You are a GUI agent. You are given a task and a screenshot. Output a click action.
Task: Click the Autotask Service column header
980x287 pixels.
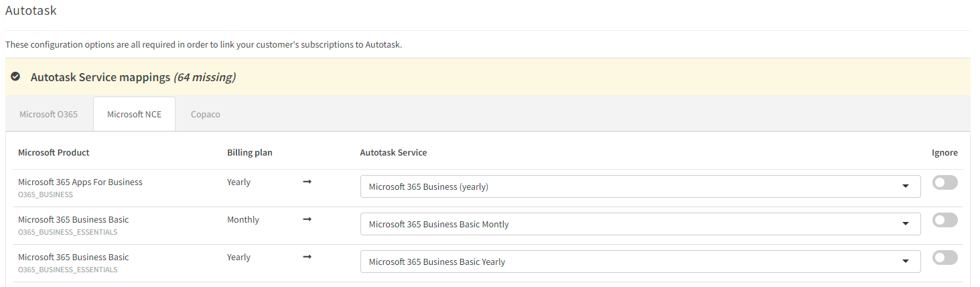393,152
